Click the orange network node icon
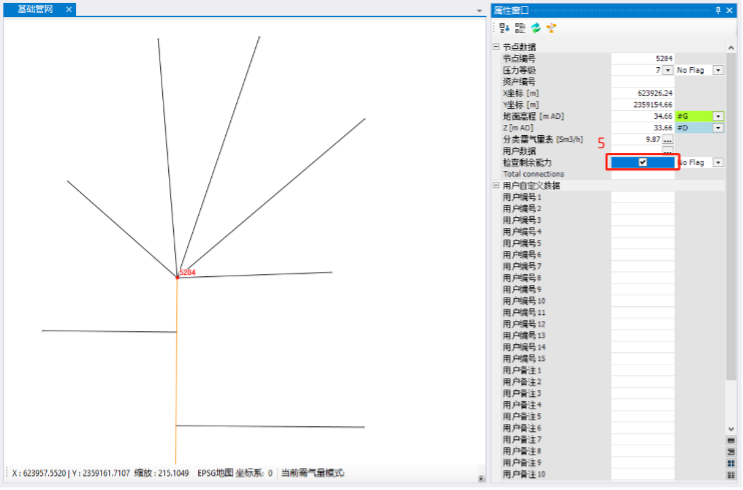This screenshot has width=743, height=490. pos(551,27)
